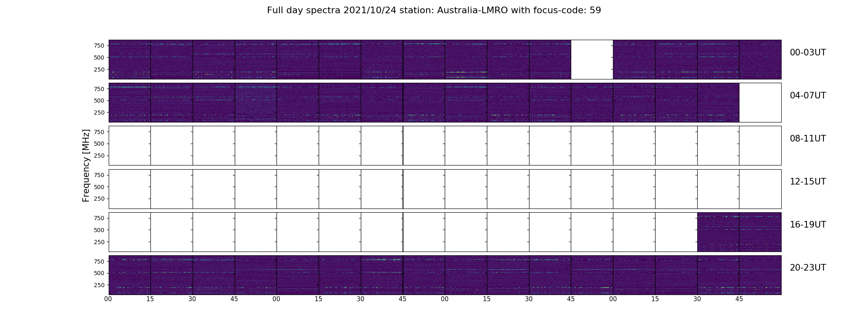Select the "16-19UT" row label

[808, 225]
